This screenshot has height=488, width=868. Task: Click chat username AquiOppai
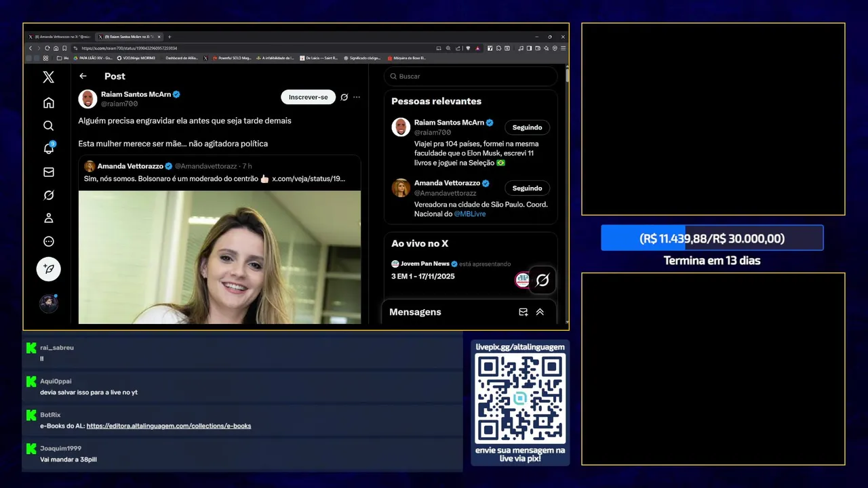pyautogui.click(x=56, y=382)
